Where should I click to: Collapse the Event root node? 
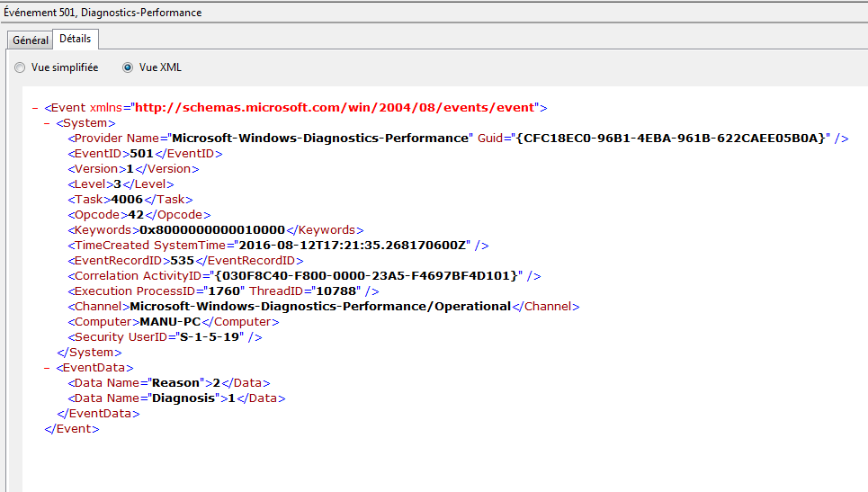coord(35,108)
